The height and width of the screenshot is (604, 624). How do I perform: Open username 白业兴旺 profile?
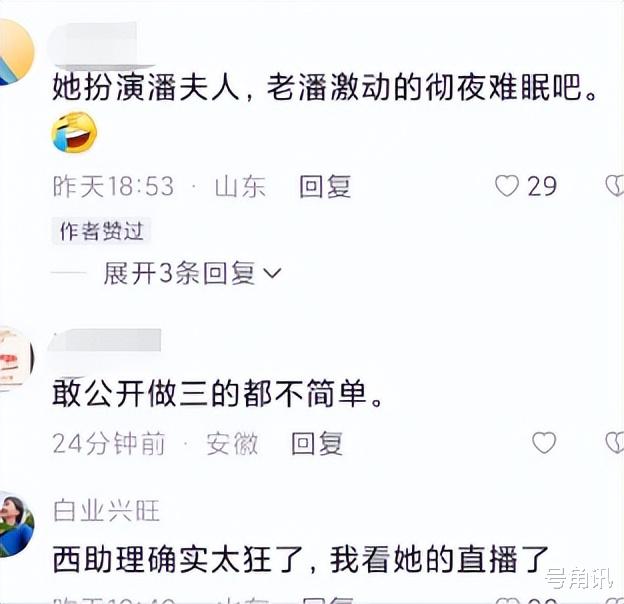pos(106,510)
